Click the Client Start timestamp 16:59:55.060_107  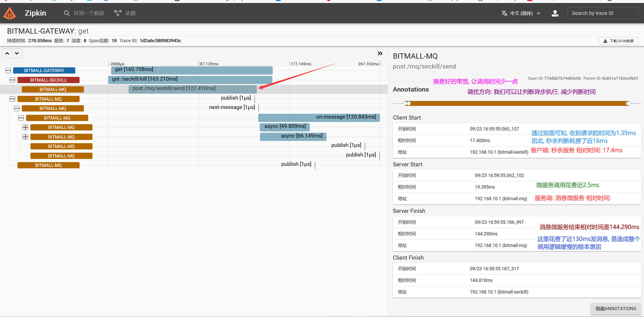coord(494,129)
